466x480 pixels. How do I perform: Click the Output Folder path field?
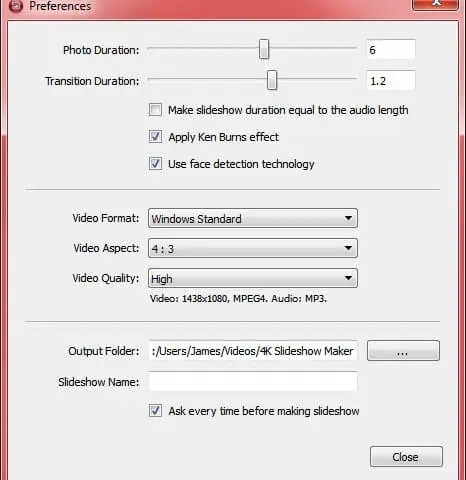[253, 351]
